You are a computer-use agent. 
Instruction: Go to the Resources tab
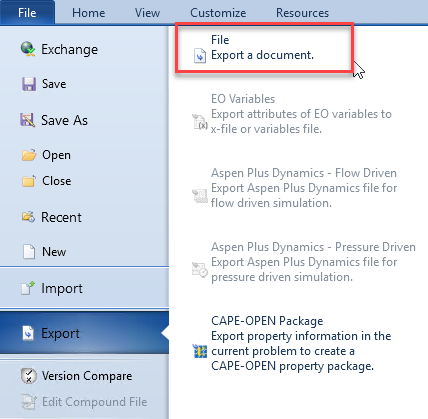(x=302, y=13)
